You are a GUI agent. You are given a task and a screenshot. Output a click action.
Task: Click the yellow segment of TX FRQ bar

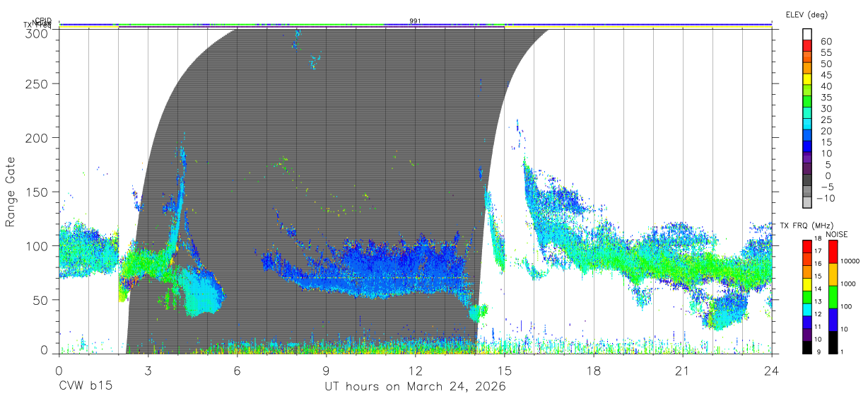pyautogui.click(x=807, y=284)
